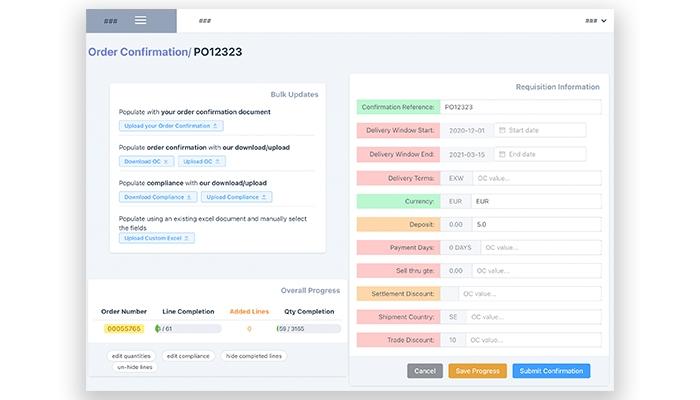Open the hamburger menu icon
700x400 pixels.
coord(140,21)
